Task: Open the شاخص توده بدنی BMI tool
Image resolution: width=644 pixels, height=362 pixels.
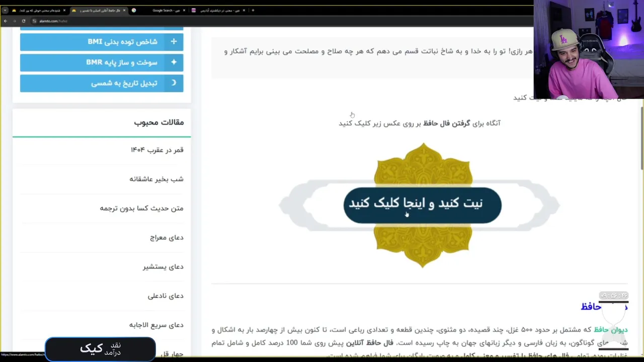Action: pos(102,42)
